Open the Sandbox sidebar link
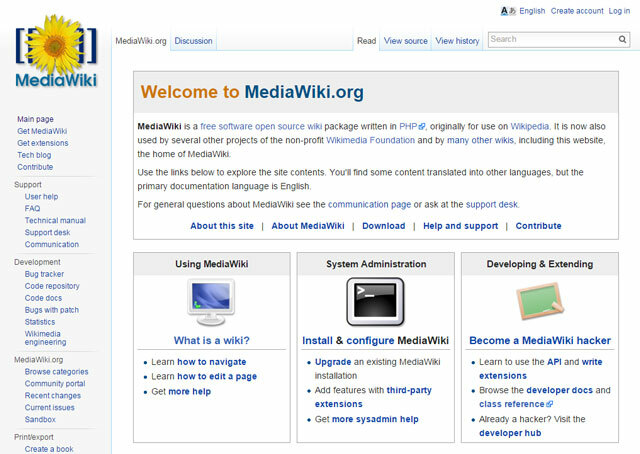The image size is (640, 454). [40, 419]
